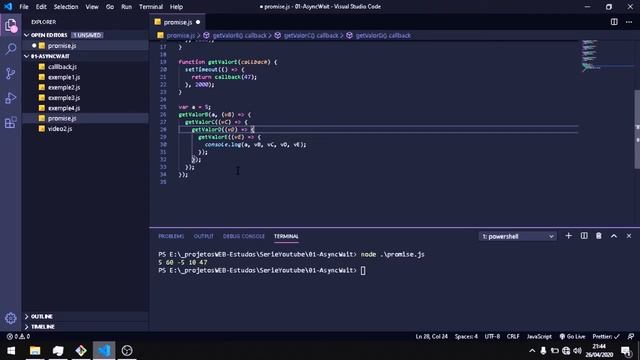This screenshot has width=640, height=360.
Task: Open the Extensions view
Action: (11, 122)
